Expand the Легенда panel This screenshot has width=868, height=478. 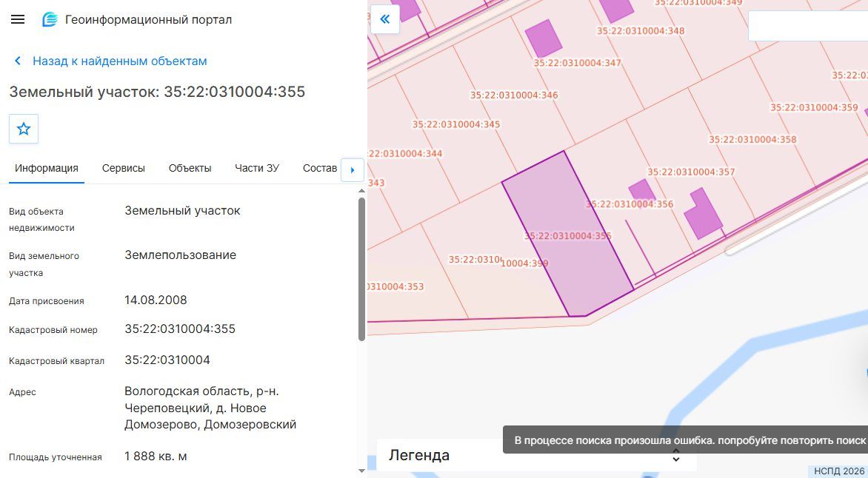tap(537, 455)
